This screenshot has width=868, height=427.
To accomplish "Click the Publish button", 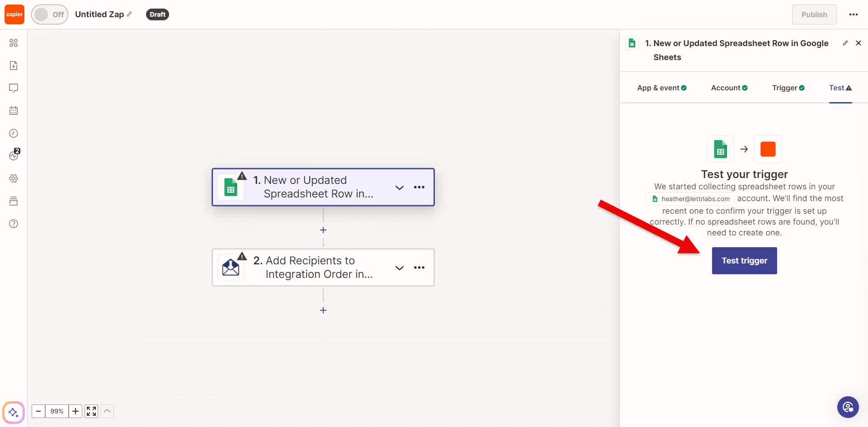I will (814, 14).
